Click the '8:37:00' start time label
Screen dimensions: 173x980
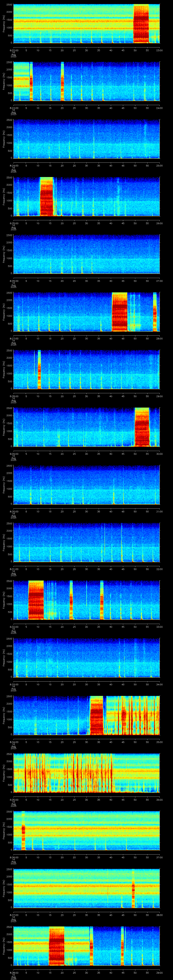pos(14,915)
